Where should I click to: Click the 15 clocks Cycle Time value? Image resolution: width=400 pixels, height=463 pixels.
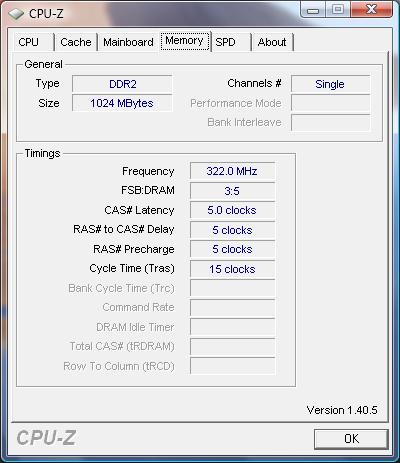(x=232, y=269)
